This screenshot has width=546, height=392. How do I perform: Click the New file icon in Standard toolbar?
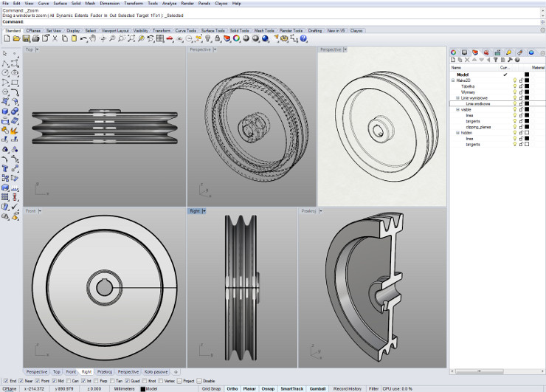(7, 38)
